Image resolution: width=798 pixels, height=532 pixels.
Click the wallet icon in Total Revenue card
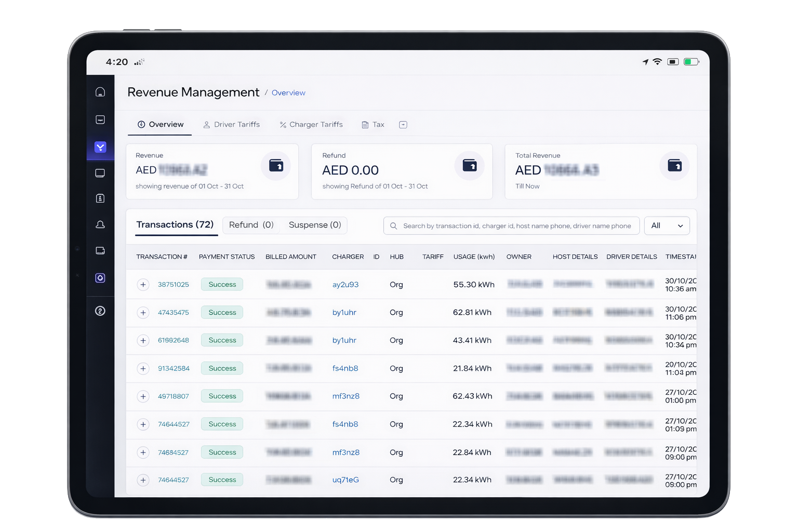point(674,166)
